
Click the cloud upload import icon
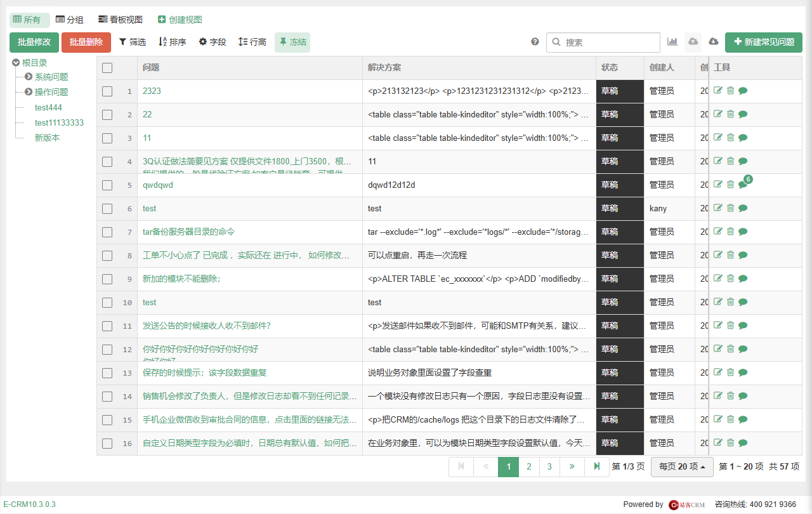coord(693,42)
